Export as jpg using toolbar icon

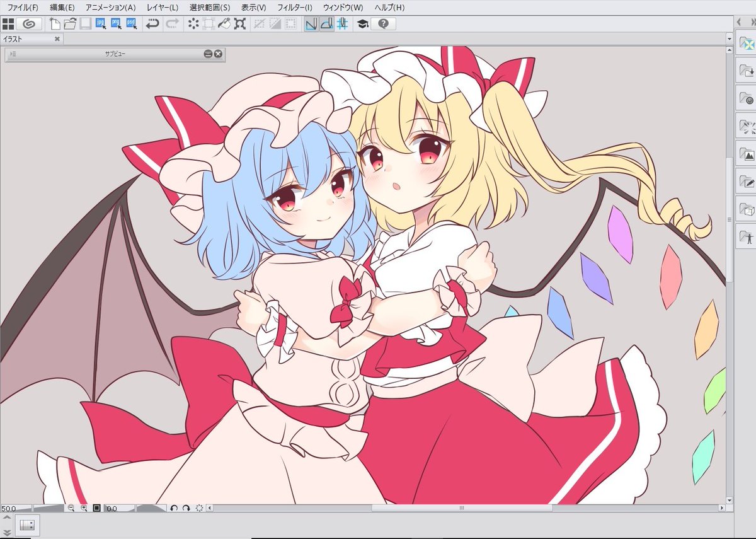pyautogui.click(x=101, y=24)
